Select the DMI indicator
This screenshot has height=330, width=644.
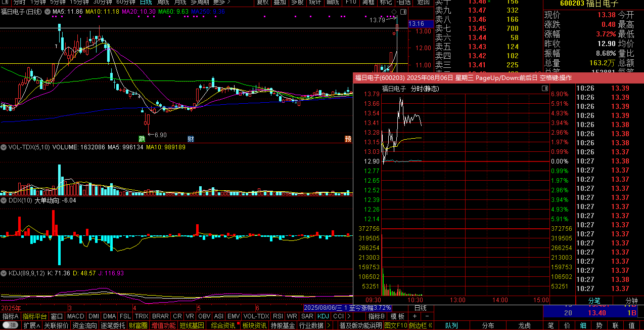coord(94,316)
